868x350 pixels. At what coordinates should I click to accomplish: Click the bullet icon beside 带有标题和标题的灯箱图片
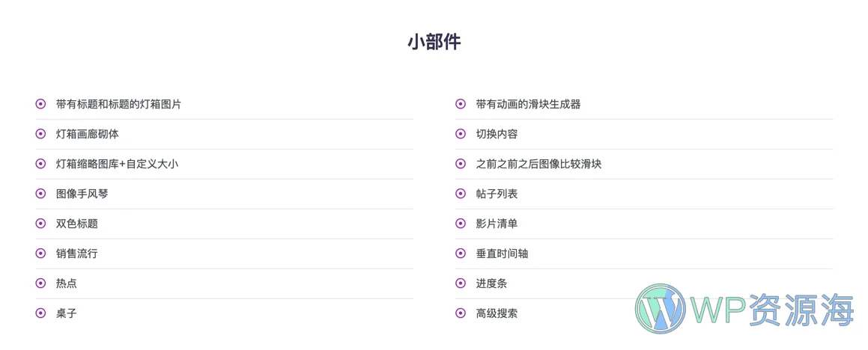40,104
